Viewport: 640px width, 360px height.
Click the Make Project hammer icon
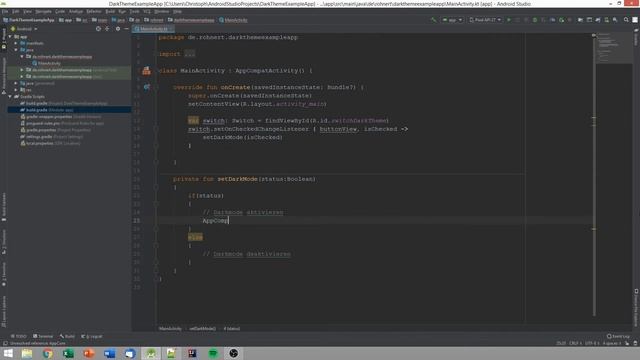[433, 20]
